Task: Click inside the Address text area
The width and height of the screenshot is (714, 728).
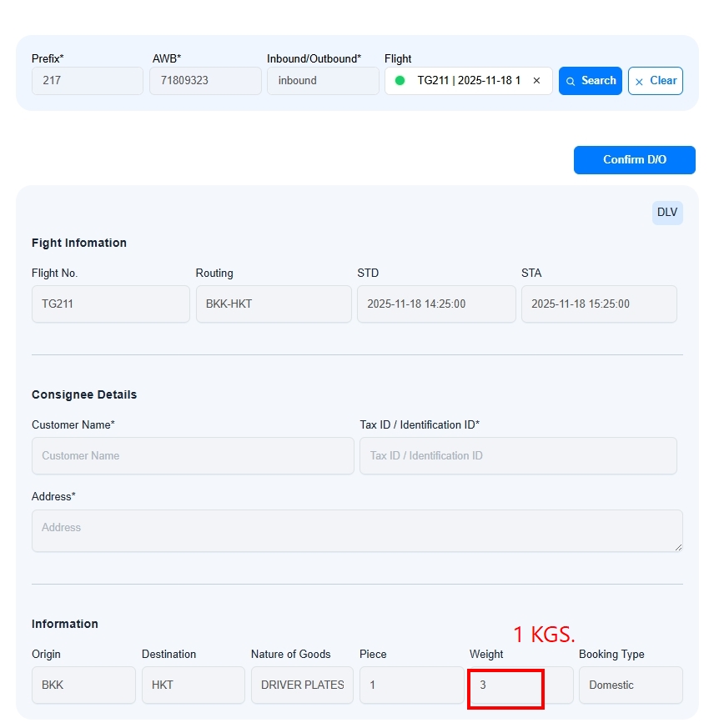Action: [357, 530]
